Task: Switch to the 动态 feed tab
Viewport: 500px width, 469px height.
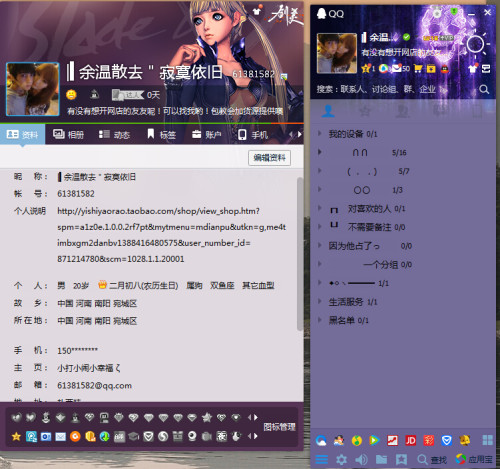Action: tap(114, 135)
